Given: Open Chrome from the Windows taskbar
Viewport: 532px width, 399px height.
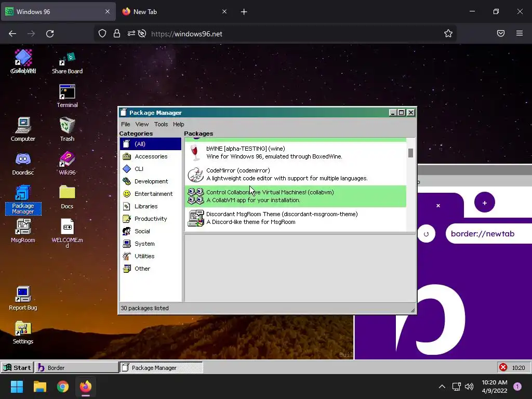Looking at the screenshot, I should pyautogui.click(x=63, y=387).
